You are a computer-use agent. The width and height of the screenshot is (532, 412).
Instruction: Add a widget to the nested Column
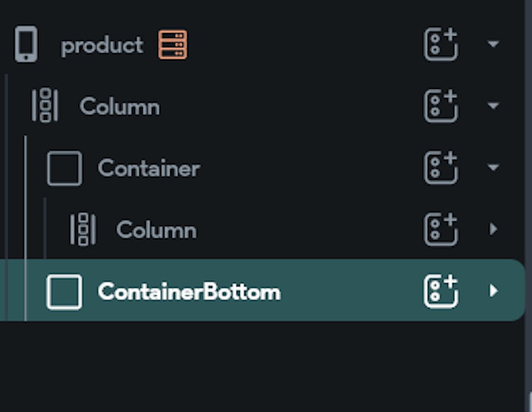440,229
